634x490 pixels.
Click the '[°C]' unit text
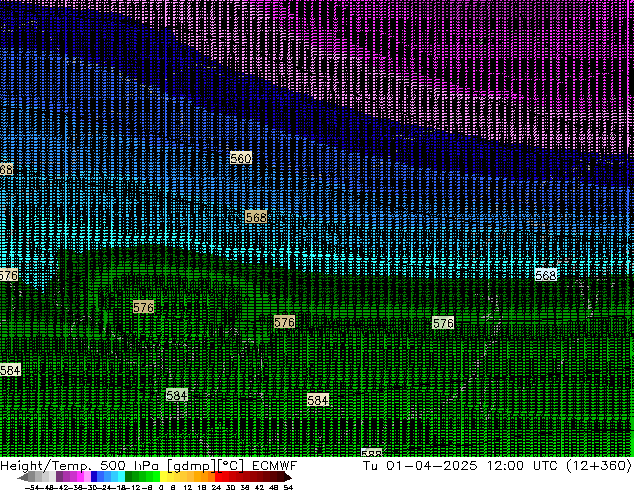click(231, 466)
